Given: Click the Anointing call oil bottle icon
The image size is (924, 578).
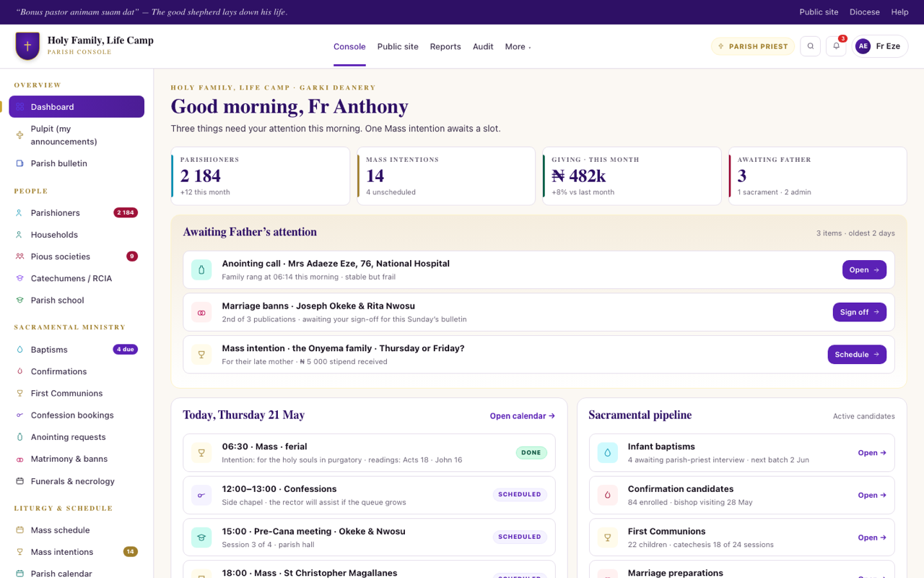Looking at the screenshot, I should [x=201, y=269].
